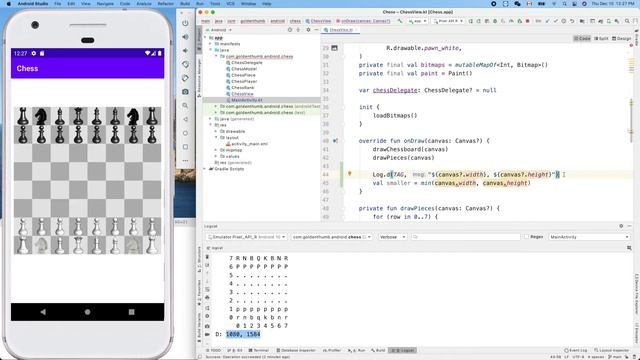This screenshot has width=640, height=360.
Task: Rotate emulator left using rotate icon
Action: point(185,64)
